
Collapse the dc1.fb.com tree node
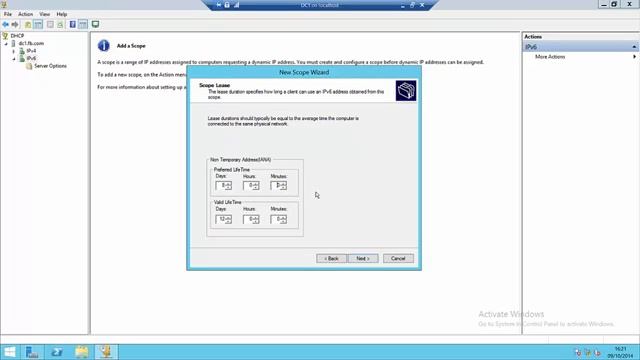point(6,44)
